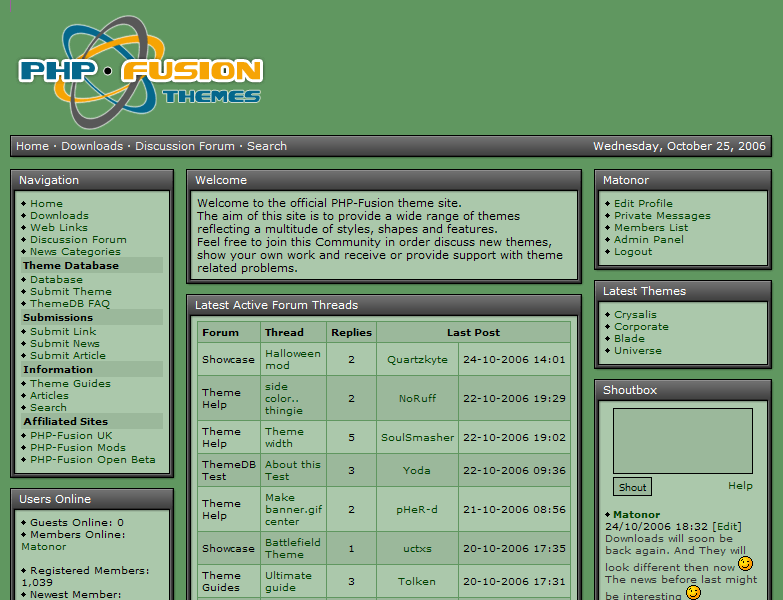Open Home in the top menu bar
Viewport: 783px width, 600px height.
click(x=32, y=146)
